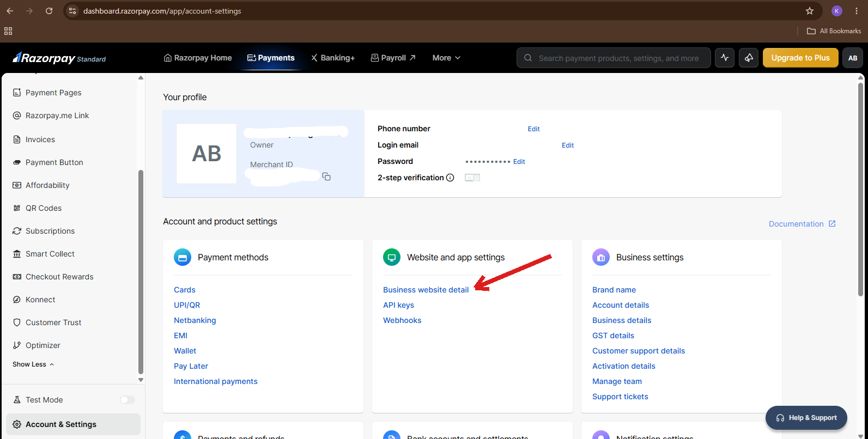Click the AB profile avatar thumbnail
868x439 pixels.
pos(207,154)
